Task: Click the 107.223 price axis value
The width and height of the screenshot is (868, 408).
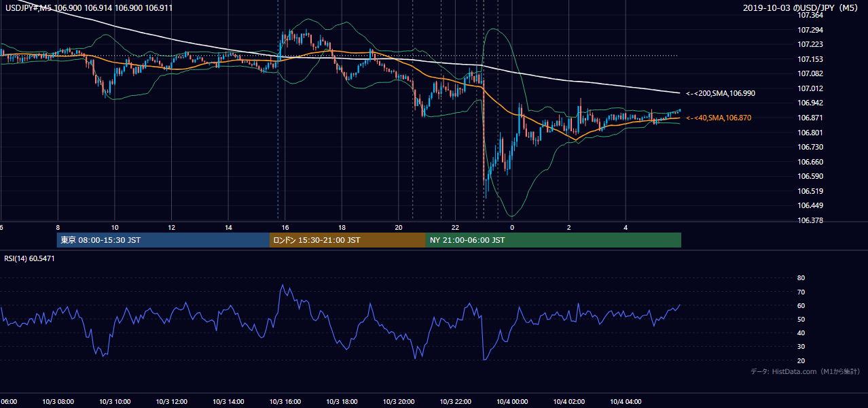Action: (x=811, y=44)
